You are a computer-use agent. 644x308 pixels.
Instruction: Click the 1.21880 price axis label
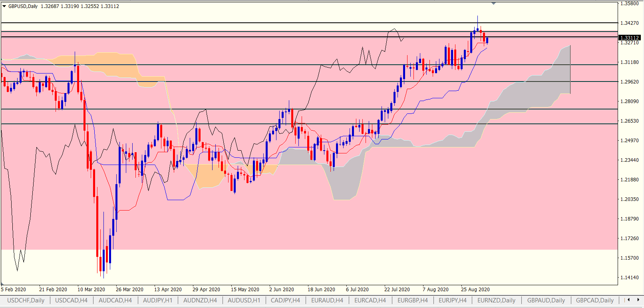coord(629,180)
